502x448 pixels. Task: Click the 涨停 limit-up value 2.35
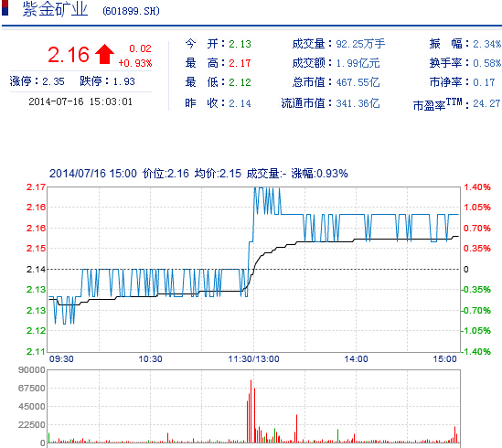tap(53, 81)
